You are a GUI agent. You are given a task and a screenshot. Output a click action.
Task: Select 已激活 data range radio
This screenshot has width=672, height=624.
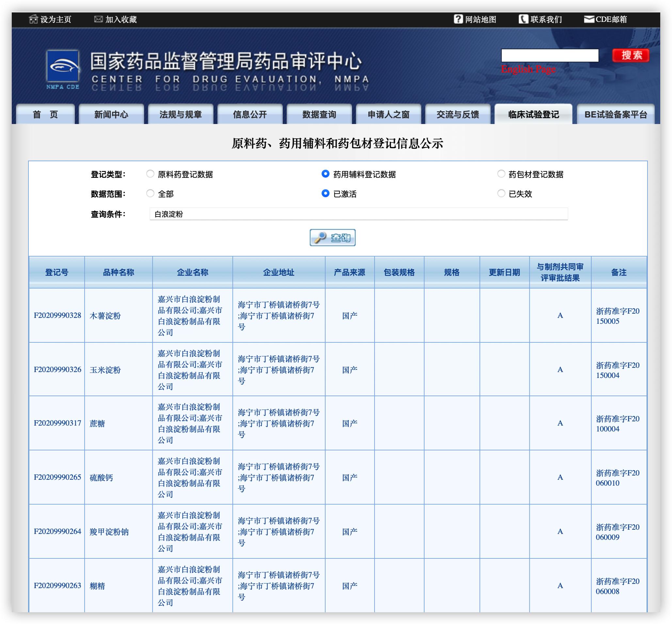(325, 194)
